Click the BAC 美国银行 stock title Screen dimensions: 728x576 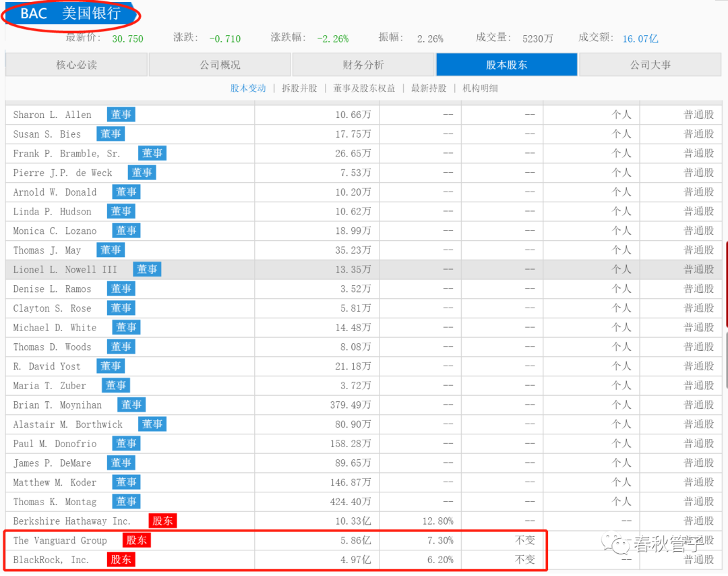(x=71, y=13)
